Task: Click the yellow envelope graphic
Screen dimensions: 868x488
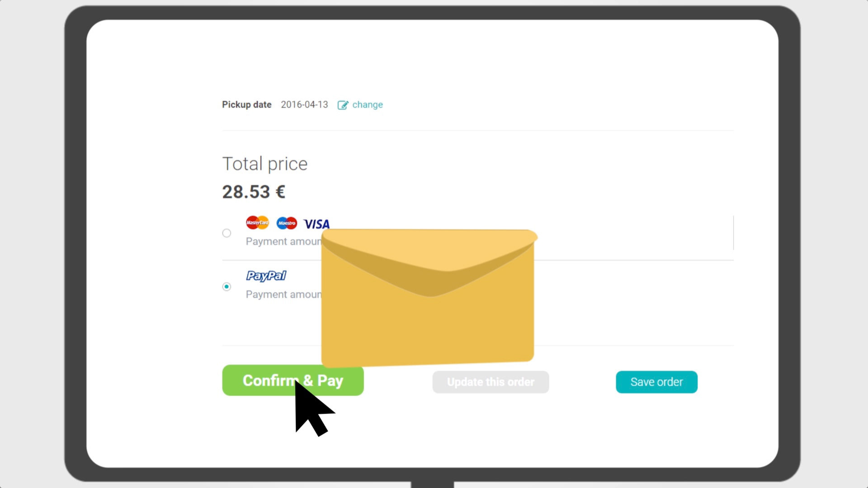Action: tap(429, 298)
